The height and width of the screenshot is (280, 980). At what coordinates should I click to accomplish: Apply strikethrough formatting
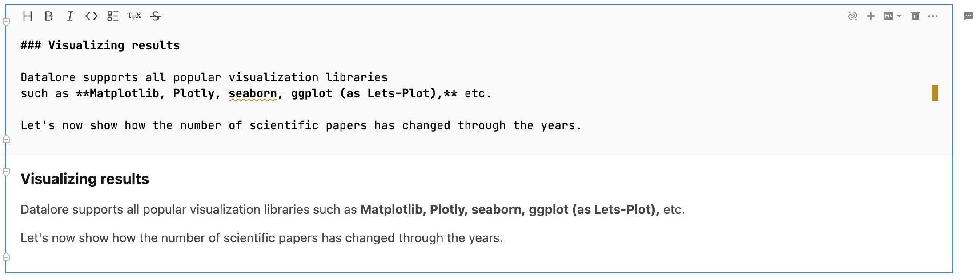(155, 16)
